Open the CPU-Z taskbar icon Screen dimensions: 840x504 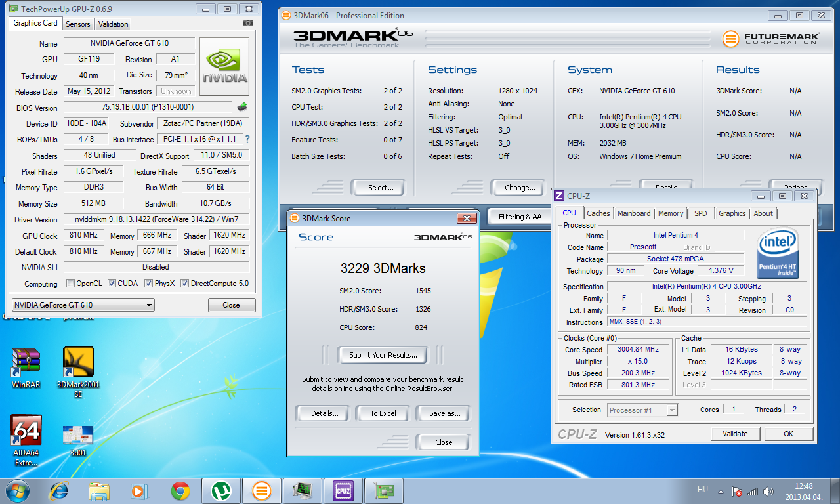[x=343, y=490]
